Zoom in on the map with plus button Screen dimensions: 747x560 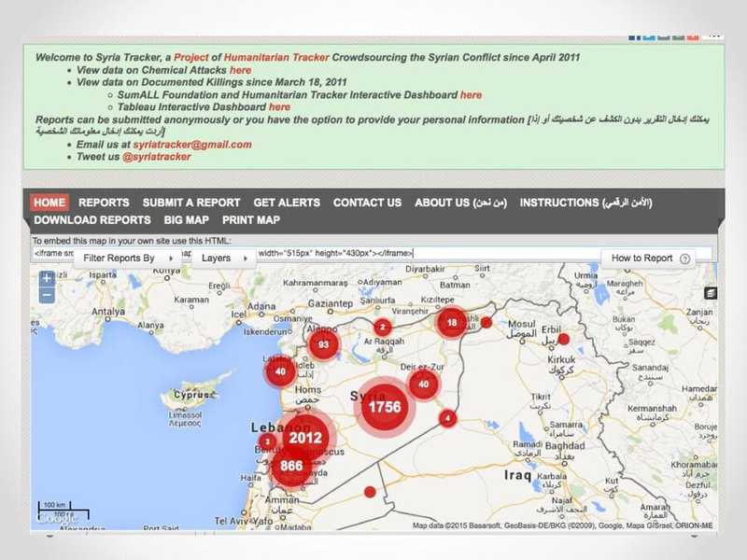coord(47,278)
